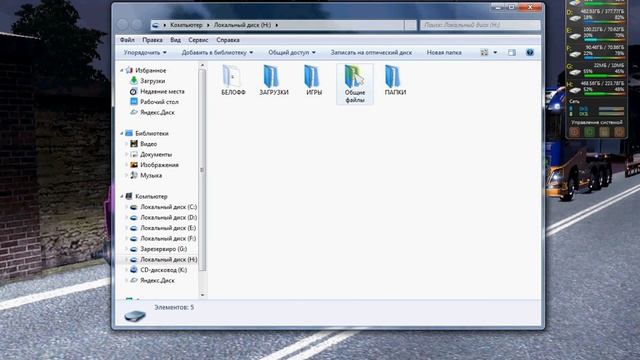Click the navigation pane scrollbar down arrow
This screenshot has width=640, height=360.
(x=202, y=295)
